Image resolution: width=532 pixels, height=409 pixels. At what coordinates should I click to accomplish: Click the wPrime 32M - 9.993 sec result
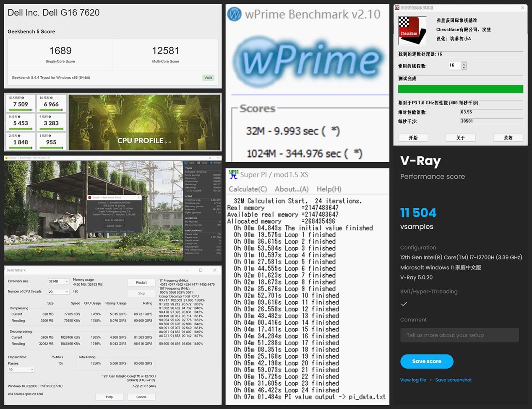point(293,131)
